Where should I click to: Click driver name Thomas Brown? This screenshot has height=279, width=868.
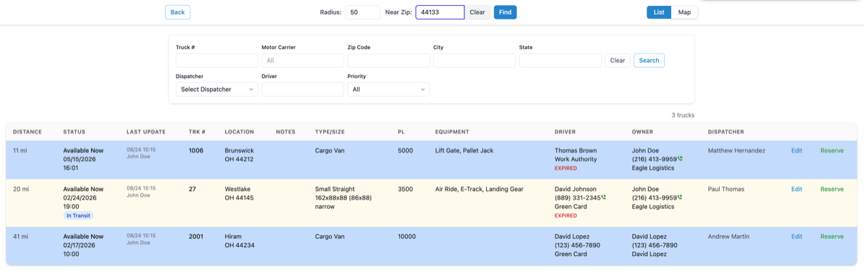576,151
